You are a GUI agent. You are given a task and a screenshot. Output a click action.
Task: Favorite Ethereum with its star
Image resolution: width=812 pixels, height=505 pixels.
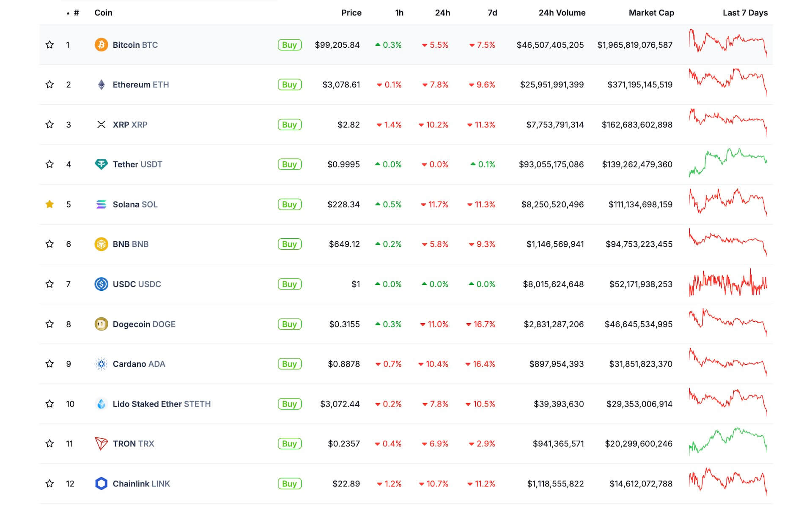point(49,84)
